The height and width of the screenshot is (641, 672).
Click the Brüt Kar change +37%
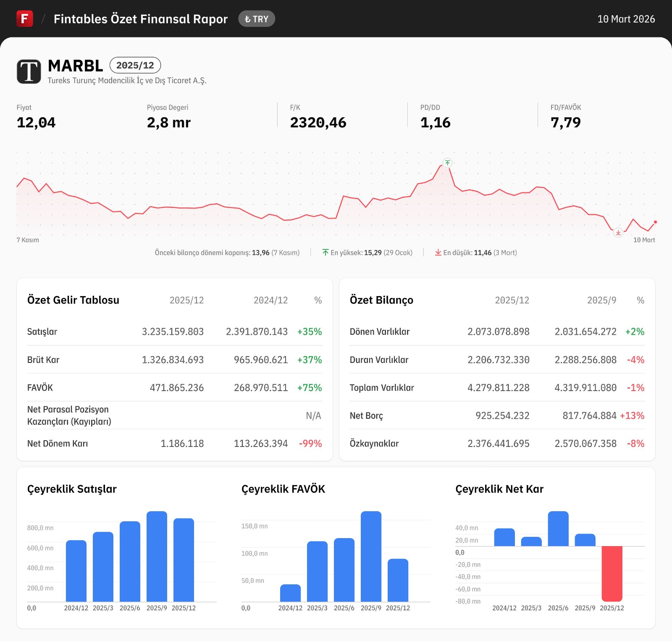point(310,360)
